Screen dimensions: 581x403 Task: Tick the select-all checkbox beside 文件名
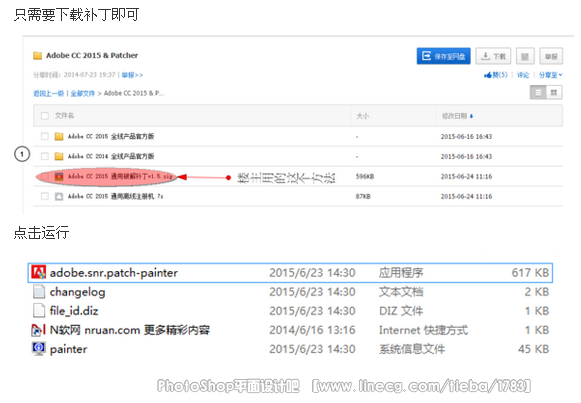(x=44, y=116)
